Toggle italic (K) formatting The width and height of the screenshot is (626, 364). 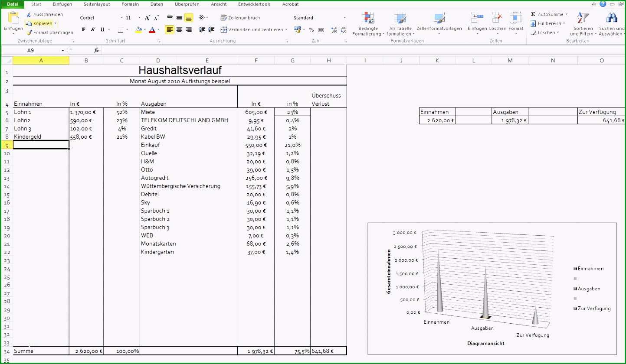click(x=93, y=29)
